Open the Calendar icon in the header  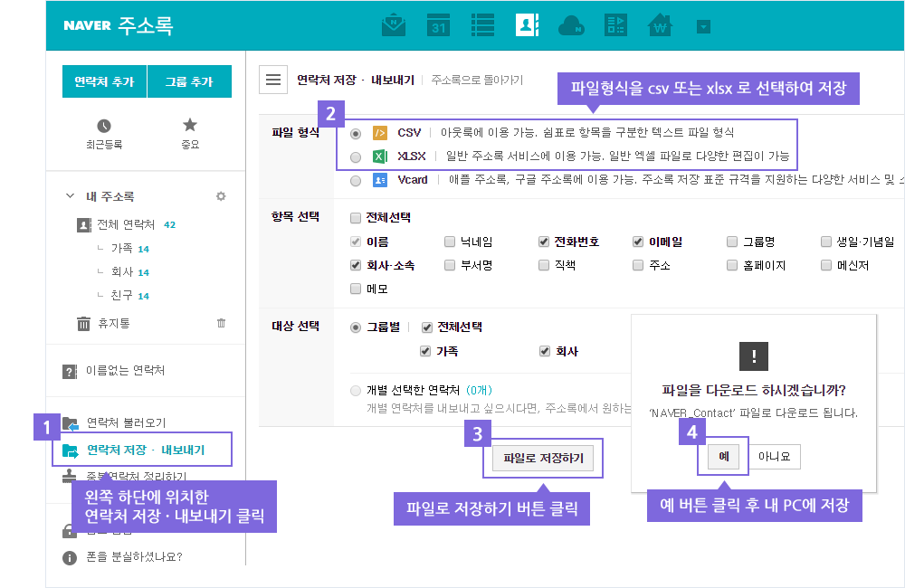click(x=438, y=26)
